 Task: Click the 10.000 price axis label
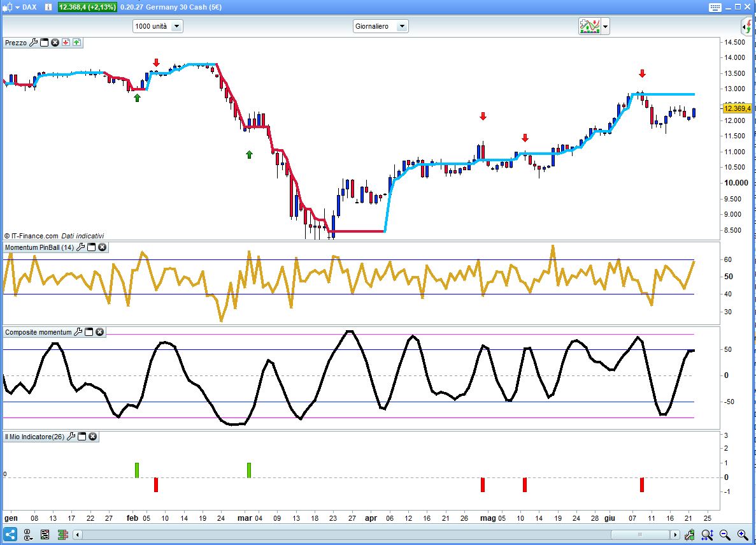(x=736, y=183)
